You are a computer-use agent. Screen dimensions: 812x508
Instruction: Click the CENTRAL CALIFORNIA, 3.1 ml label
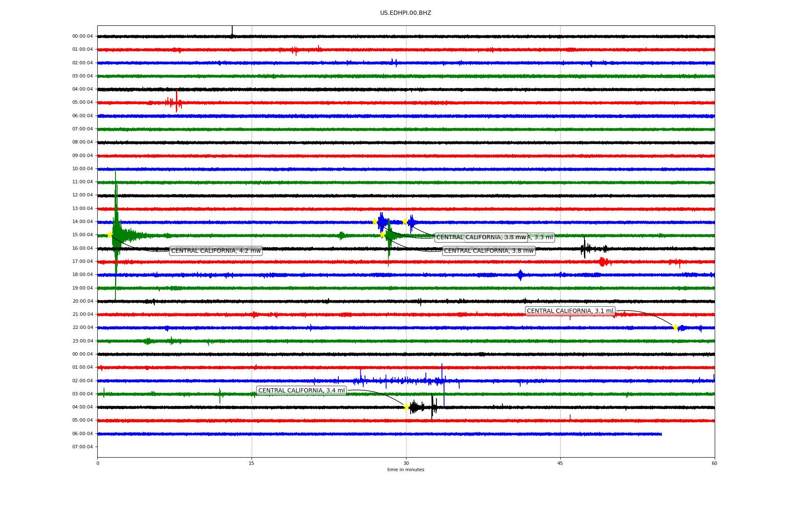coord(570,311)
